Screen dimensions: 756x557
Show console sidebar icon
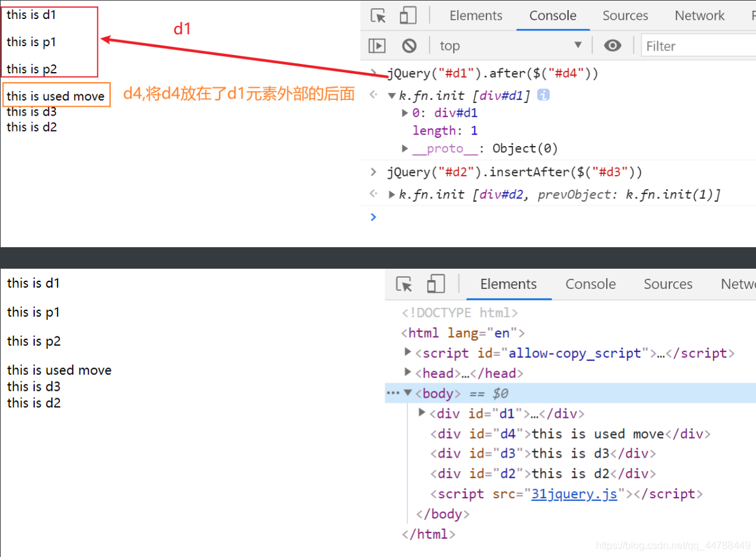click(x=377, y=46)
